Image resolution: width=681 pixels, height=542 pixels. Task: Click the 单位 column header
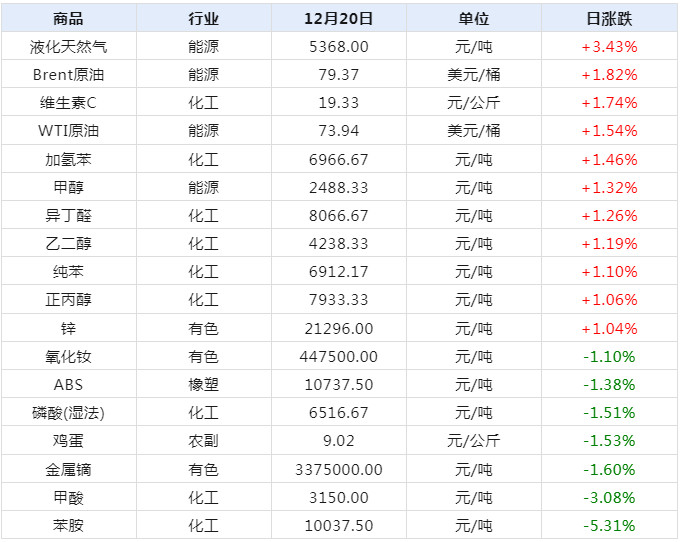click(474, 18)
